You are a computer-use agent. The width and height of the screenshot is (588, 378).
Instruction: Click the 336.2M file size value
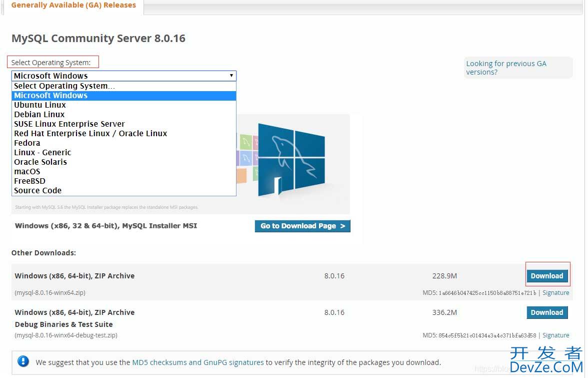pyautogui.click(x=444, y=312)
